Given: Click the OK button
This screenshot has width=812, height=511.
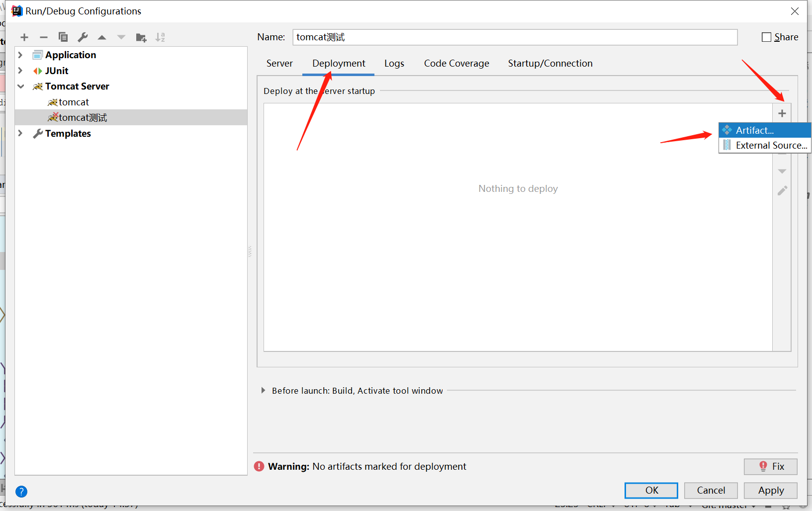Looking at the screenshot, I should (x=651, y=490).
